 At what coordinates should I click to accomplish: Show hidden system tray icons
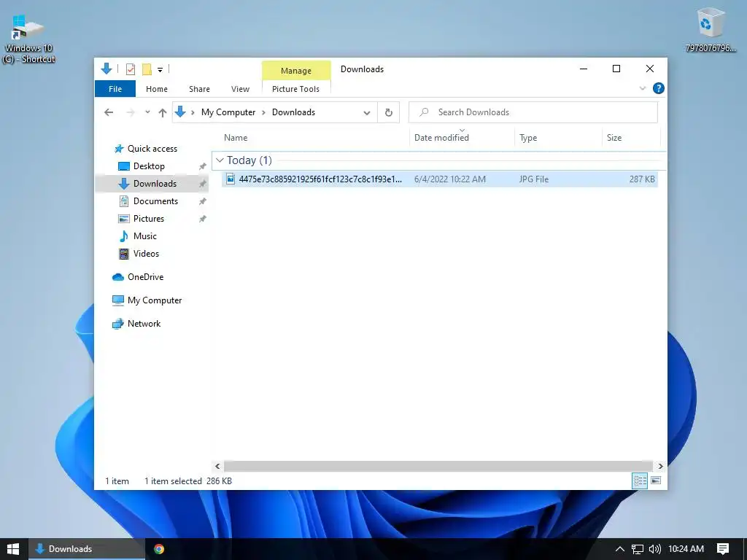[x=620, y=549]
